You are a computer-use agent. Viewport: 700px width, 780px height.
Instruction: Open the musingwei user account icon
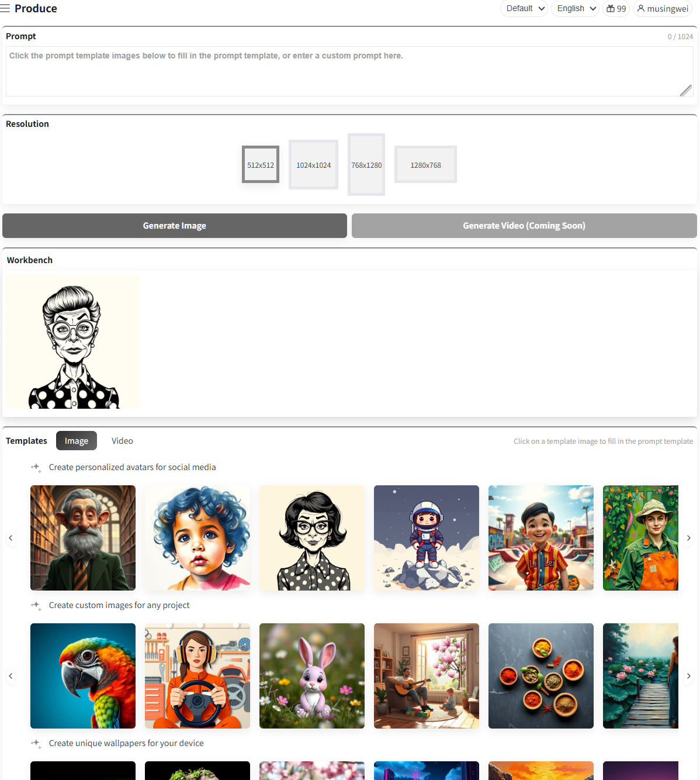(x=641, y=9)
